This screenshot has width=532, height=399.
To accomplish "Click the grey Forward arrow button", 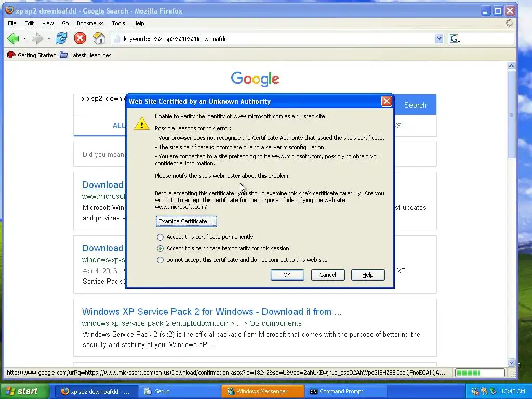I will (37, 38).
